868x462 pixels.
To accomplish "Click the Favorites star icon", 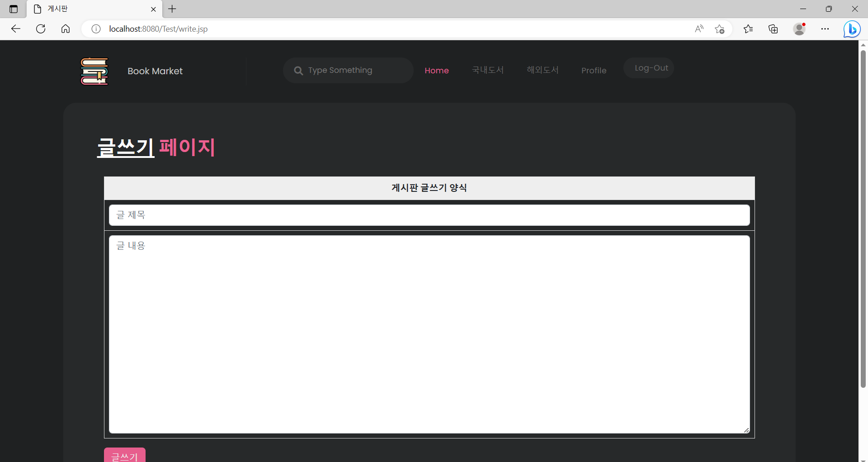I will [720, 29].
